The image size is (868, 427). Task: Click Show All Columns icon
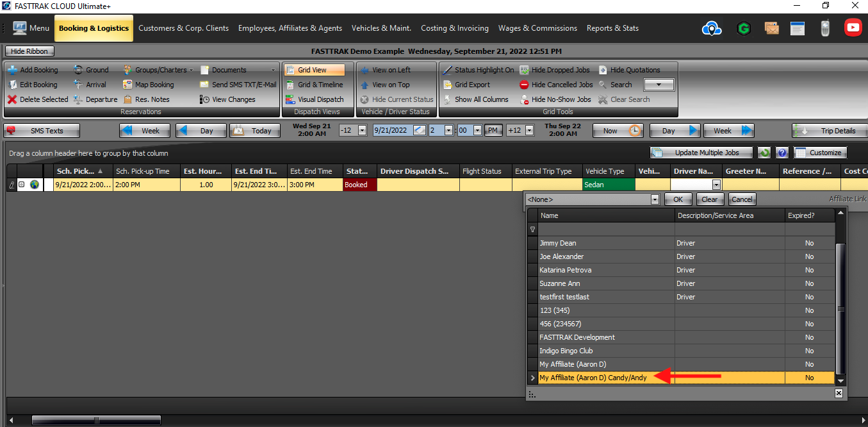[x=448, y=99]
